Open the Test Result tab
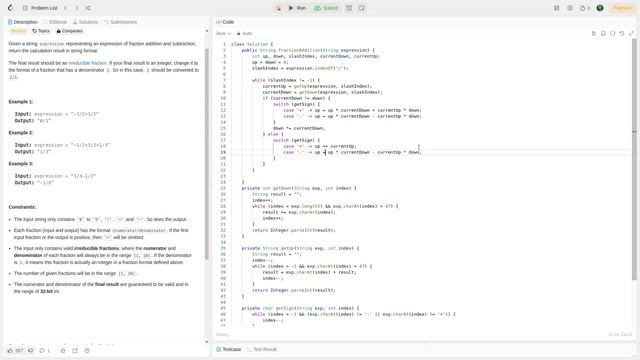The height and width of the screenshot is (360, 640). coord(262,349)
